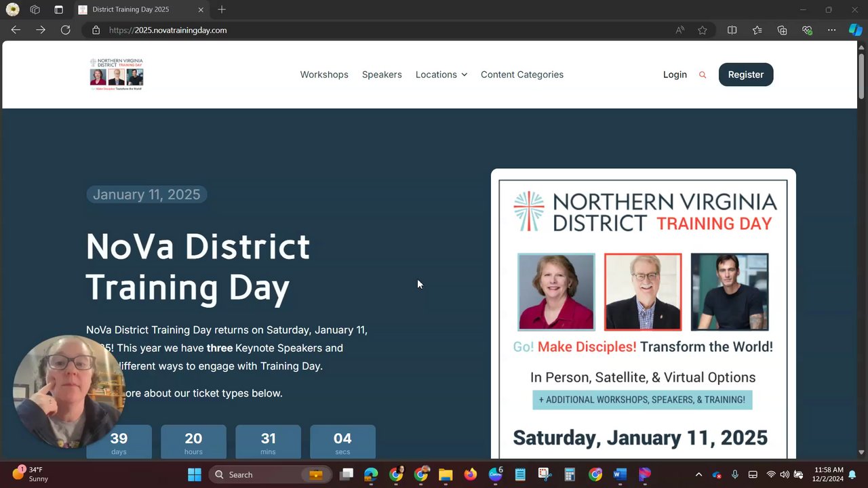The image size is (868, 488).
Task: Click the 39 days countdown box
Action: [119, 442]
